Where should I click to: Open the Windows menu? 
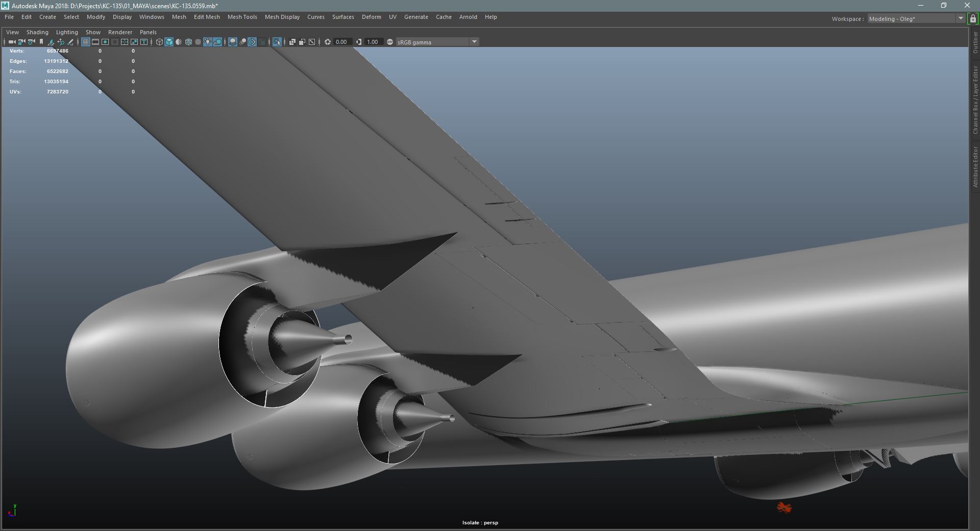(x=152, y=17)
